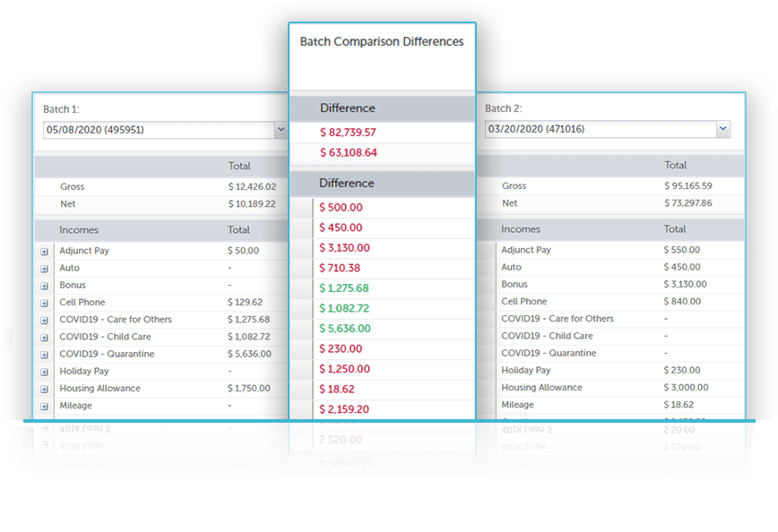
Task: Expand the Mileage row in Batch 1
Action: 45,407
